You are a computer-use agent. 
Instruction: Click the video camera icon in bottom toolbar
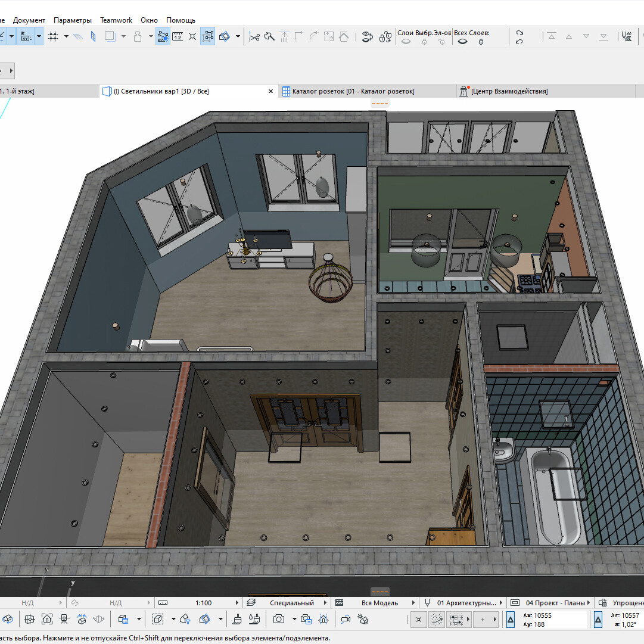click(345, 619)
